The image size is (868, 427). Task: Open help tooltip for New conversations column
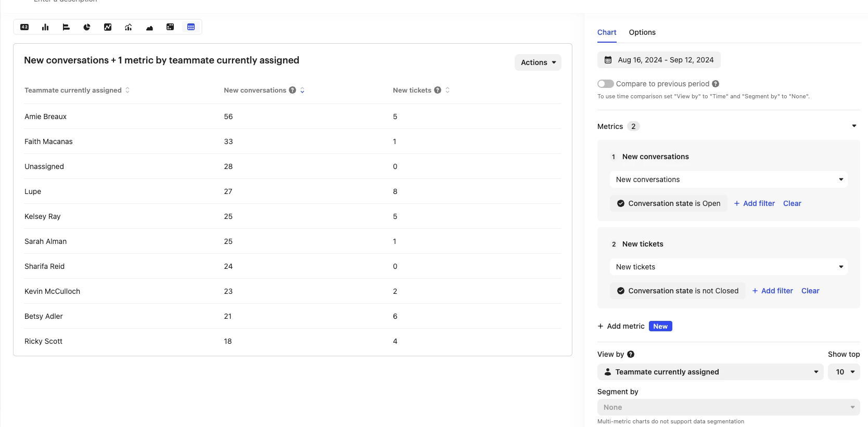[292, 90]
